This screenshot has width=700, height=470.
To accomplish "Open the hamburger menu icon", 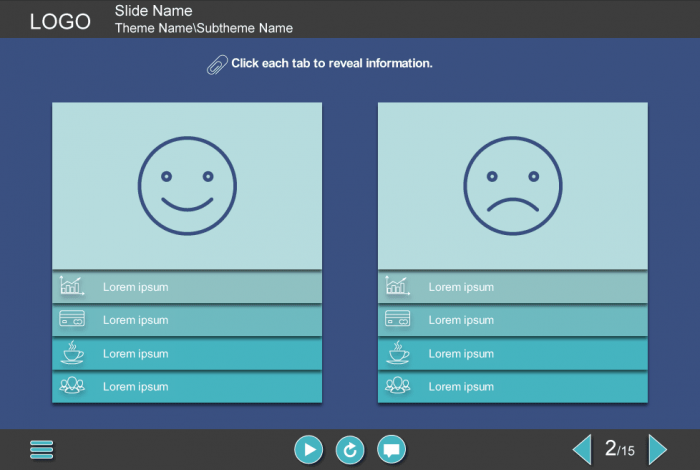I will pyautogui.click(x=42, y=449).
